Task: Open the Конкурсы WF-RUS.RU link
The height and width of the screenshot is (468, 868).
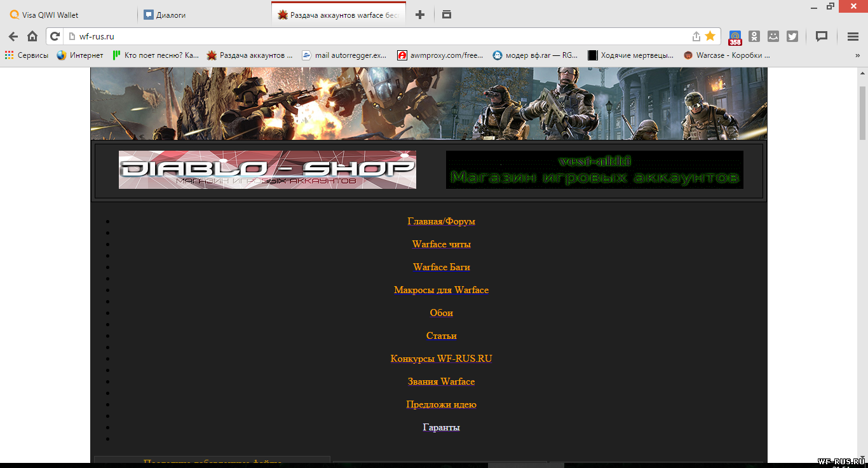Action: (441, 359)
